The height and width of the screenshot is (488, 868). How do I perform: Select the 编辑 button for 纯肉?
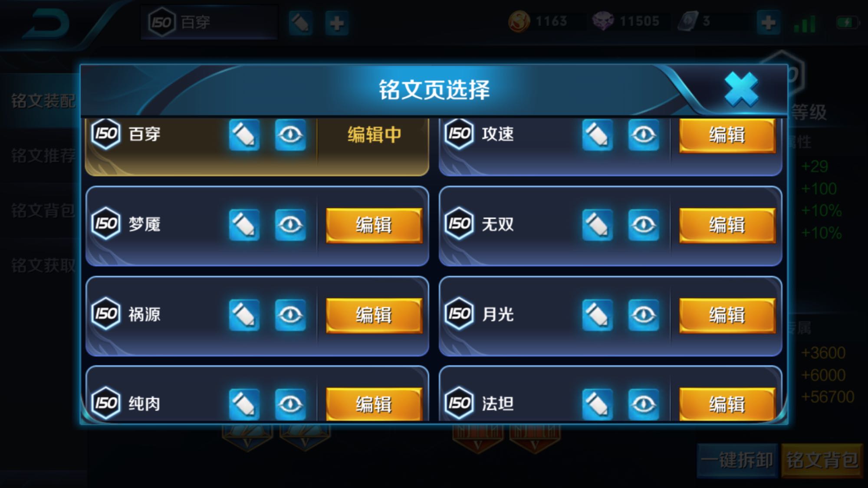point(374,404)
